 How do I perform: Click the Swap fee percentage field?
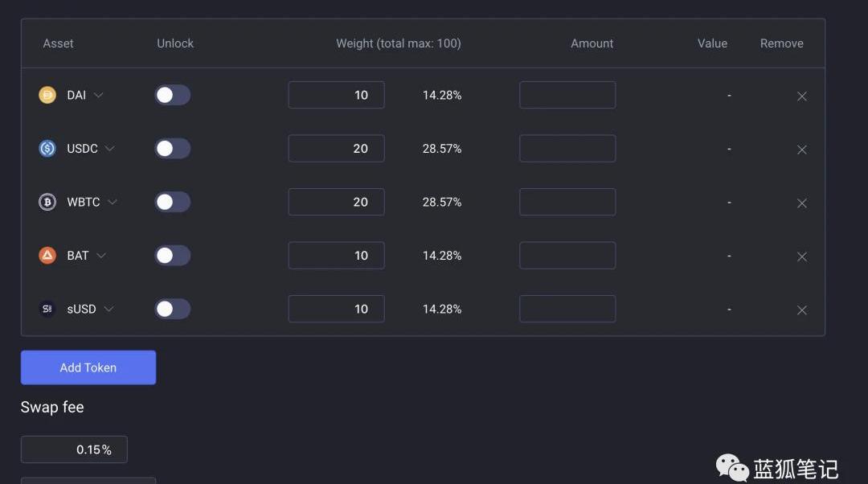pos(74,449)
